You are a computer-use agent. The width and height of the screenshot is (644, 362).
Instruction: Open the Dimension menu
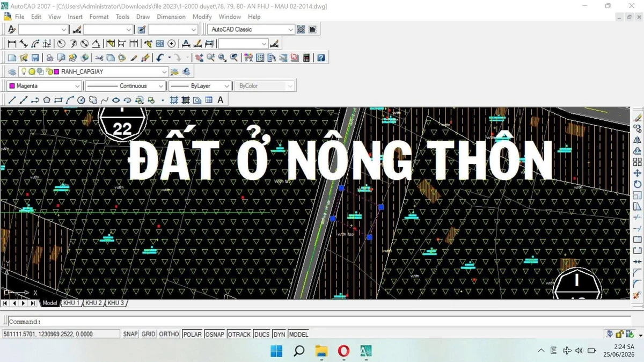pyautogui.click(x=171, y=17)
